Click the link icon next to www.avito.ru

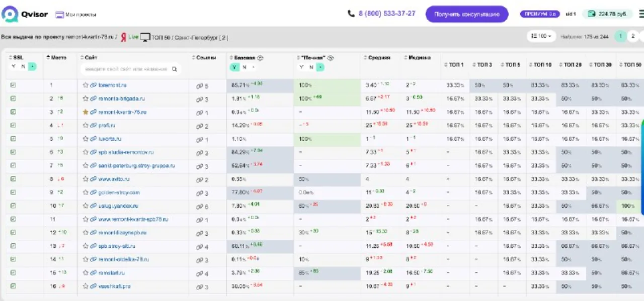pyautogui.click(x=93, y=179)
